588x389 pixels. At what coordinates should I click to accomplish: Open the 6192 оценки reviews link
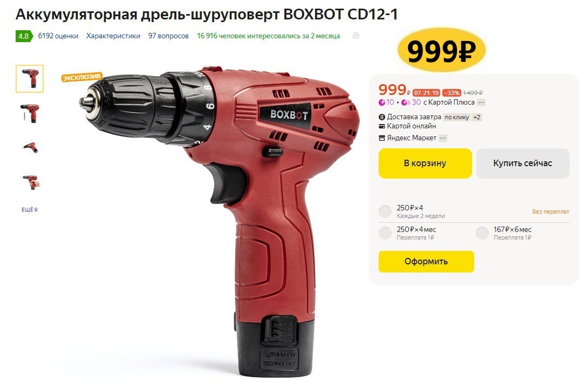click(58, 36)
